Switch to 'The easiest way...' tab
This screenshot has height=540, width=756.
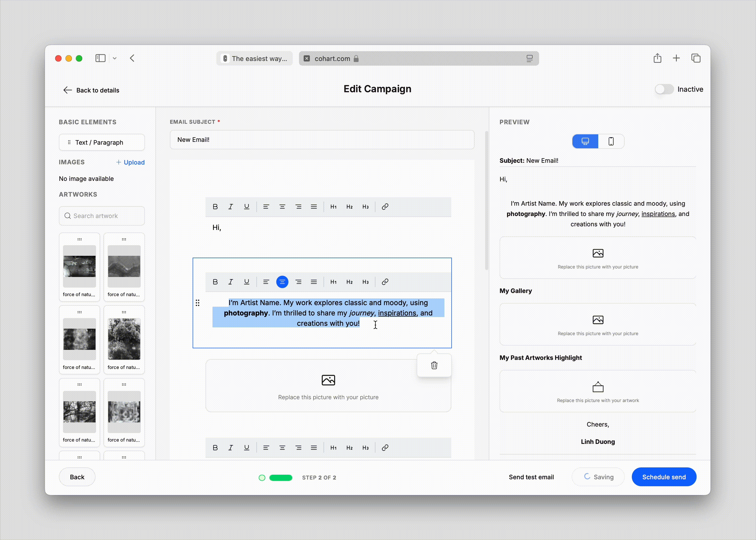pos(255,59)
